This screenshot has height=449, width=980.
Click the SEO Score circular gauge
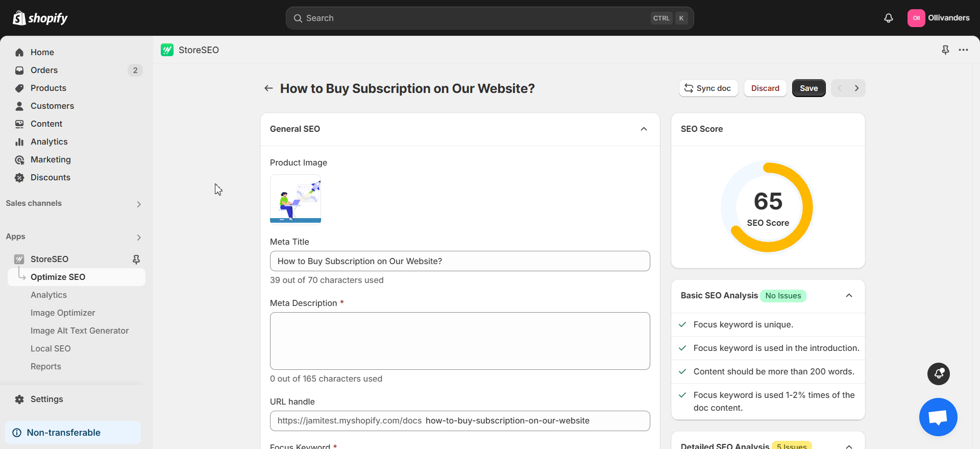tap(767, 207)
